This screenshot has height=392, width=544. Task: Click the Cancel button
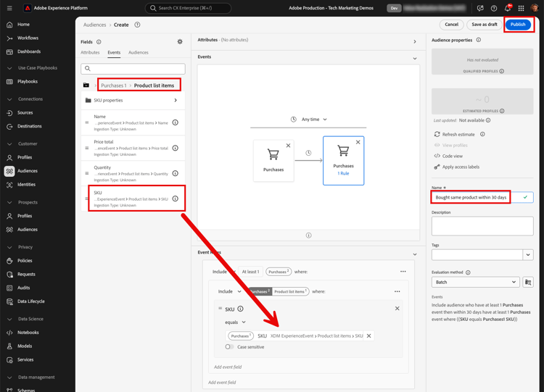pos(451,25)
